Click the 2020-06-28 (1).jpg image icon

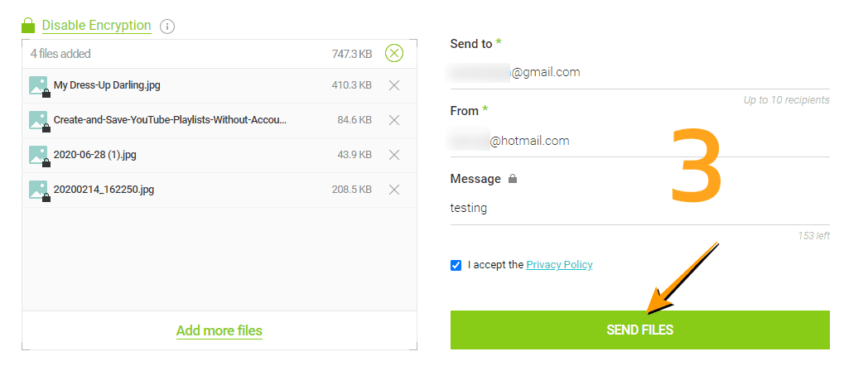coord(39,155)
